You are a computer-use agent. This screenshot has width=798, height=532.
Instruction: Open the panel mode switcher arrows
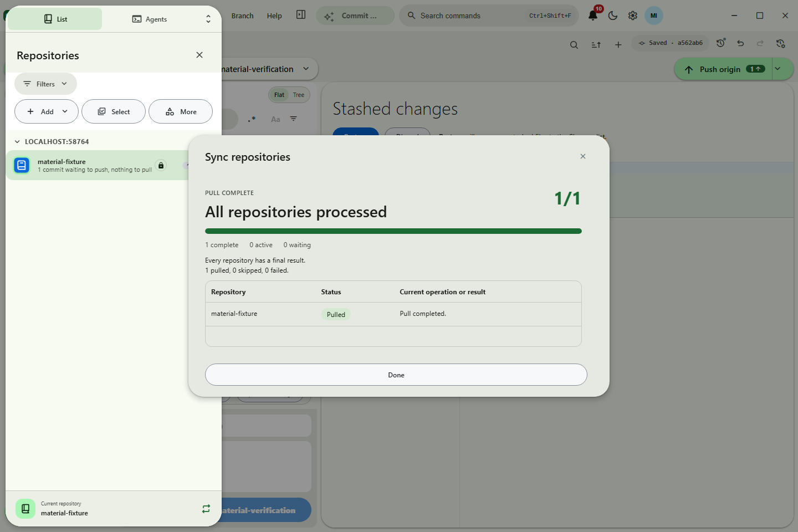(x=208, y=19)
